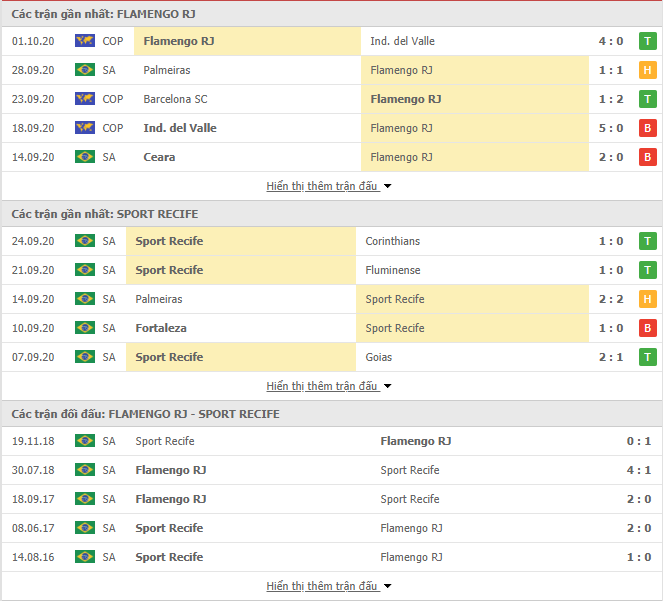Click the green T badge for Flamengo 4:0 win
This screenshot has height=601, width=663.
647,41
